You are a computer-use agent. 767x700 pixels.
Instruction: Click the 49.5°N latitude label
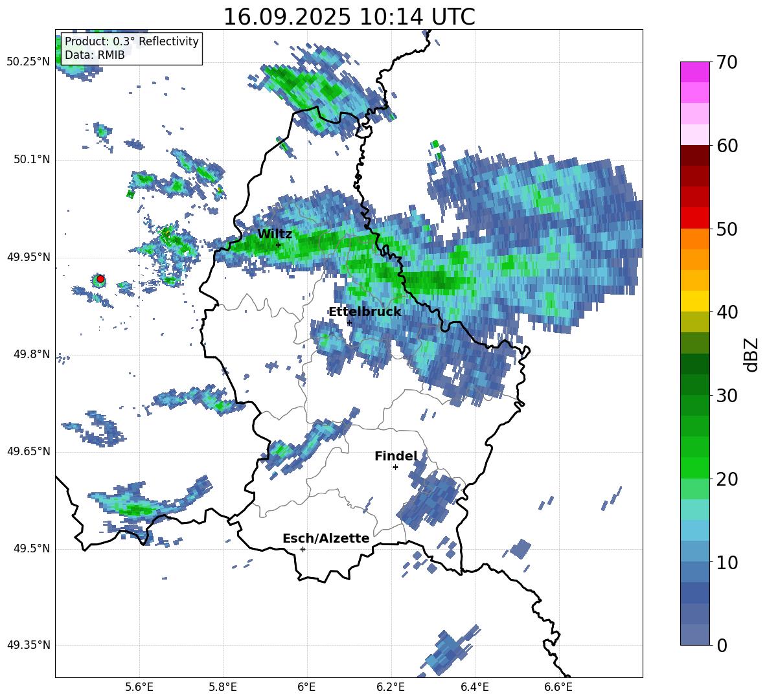[x=31, y=548]
